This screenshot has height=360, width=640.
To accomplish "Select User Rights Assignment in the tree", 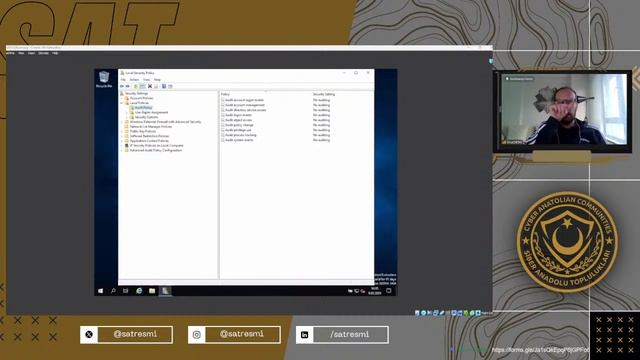I will pyautogui.click(x=151, y=112).
